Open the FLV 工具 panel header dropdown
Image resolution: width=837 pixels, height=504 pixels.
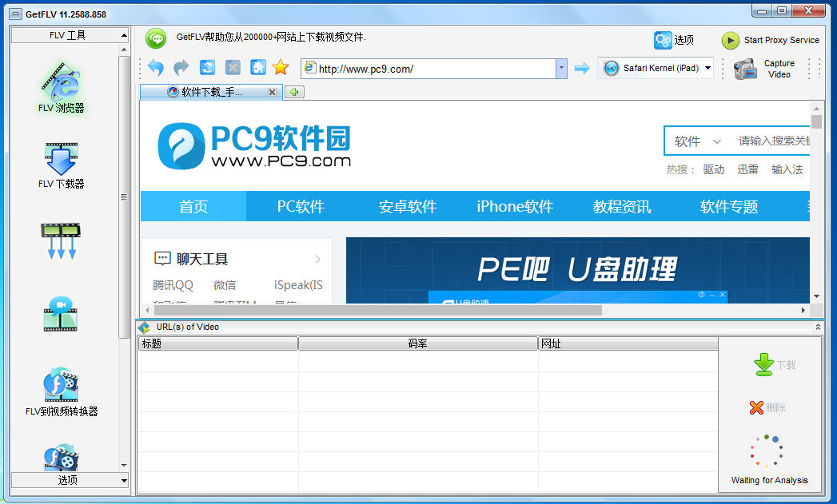click(x=70, y=35)
